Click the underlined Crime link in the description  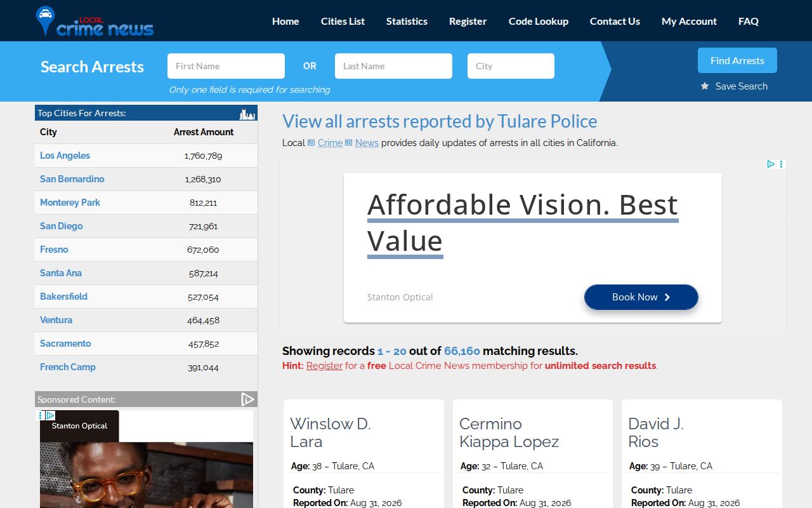(330, 143)
